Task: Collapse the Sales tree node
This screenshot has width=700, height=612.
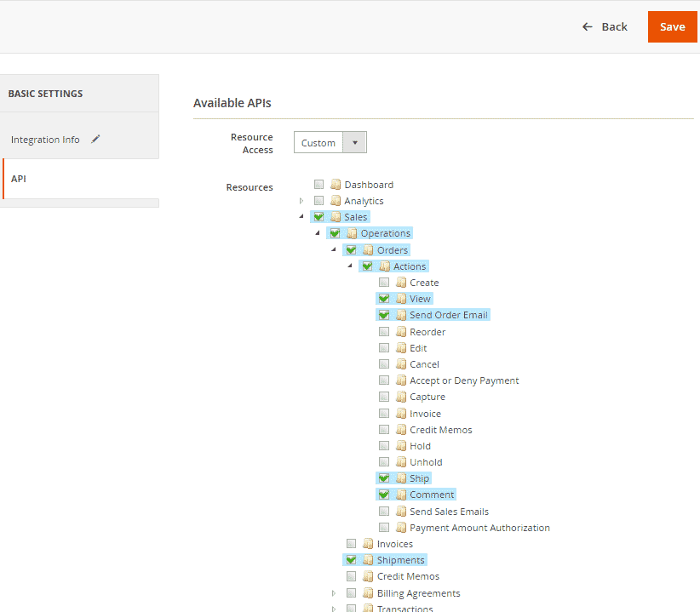Action: (x=301, y=216)
